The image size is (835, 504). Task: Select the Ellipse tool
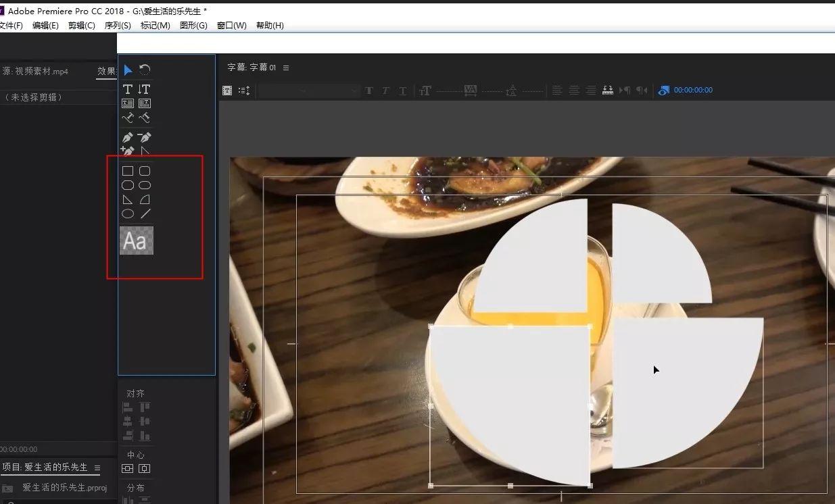[128, 213]
